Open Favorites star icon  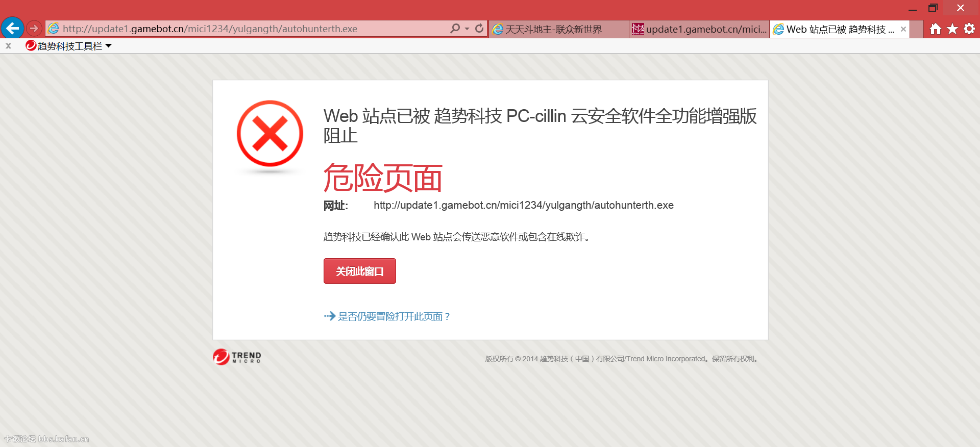[952, 29]
